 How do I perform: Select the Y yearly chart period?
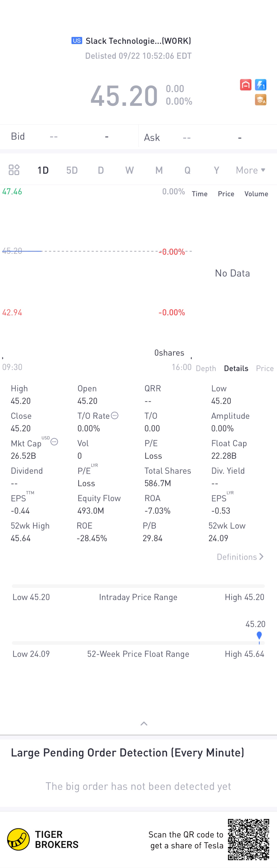click(x=216, y=170)
